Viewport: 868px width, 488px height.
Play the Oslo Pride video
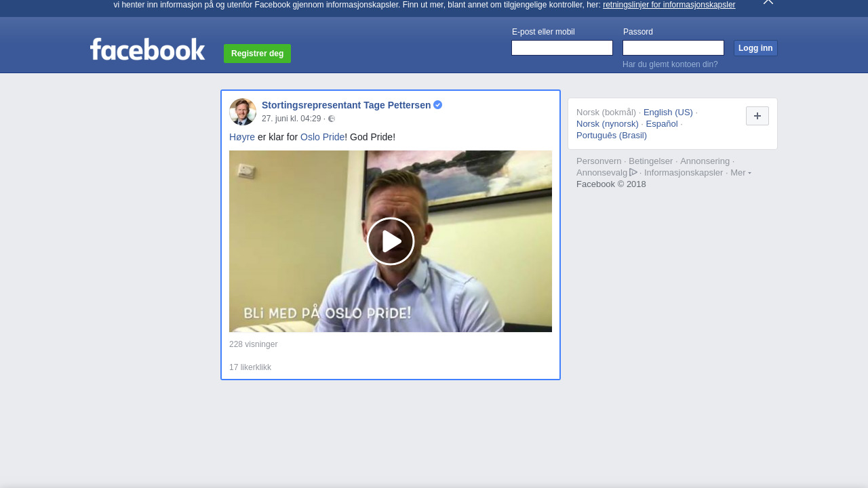[391, 241]
